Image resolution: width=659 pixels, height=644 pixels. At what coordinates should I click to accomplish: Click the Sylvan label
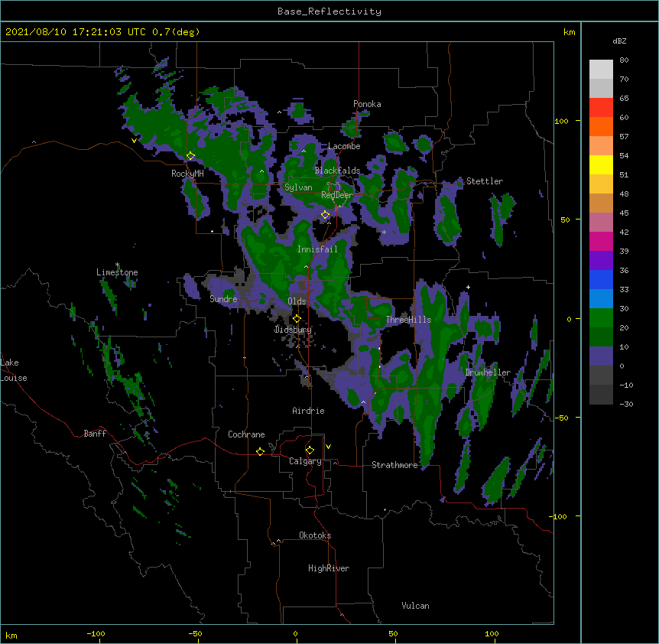click(x=298, y=187)
